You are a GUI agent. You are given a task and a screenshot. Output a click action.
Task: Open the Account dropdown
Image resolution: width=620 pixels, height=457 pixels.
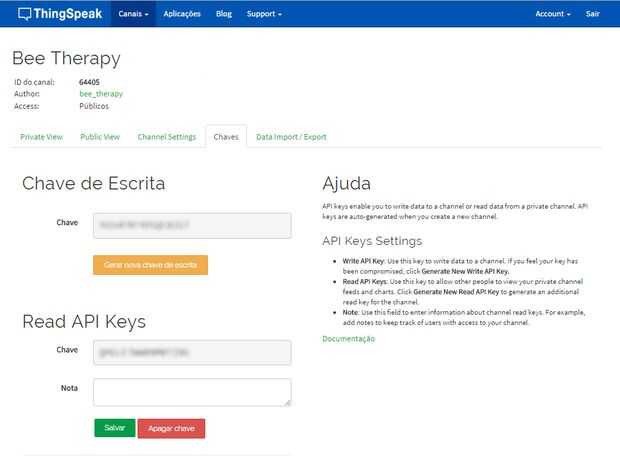(553, 14)
